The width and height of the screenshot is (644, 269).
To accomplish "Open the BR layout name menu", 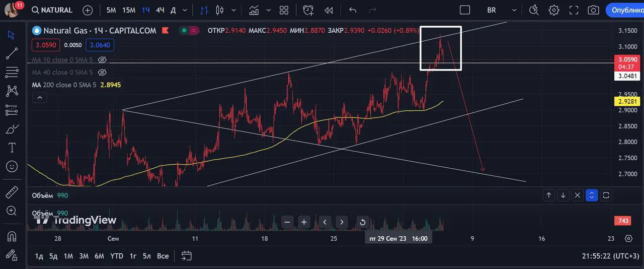I will point(492,10).
